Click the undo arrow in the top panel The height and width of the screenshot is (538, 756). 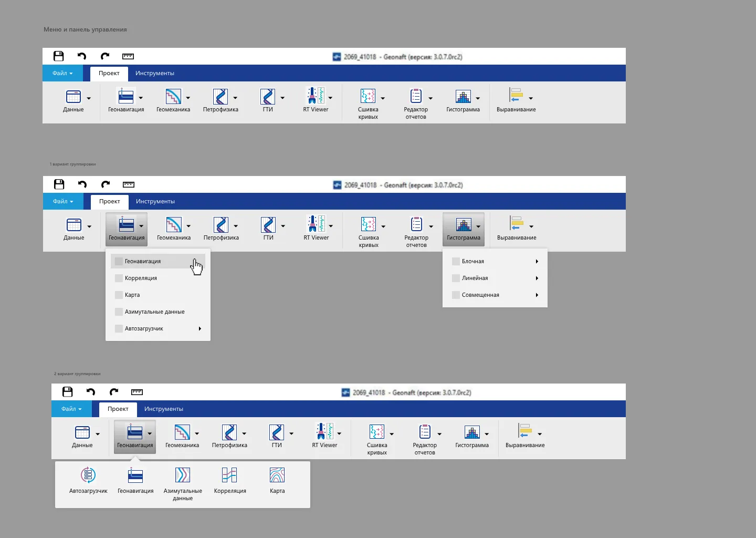82,56
